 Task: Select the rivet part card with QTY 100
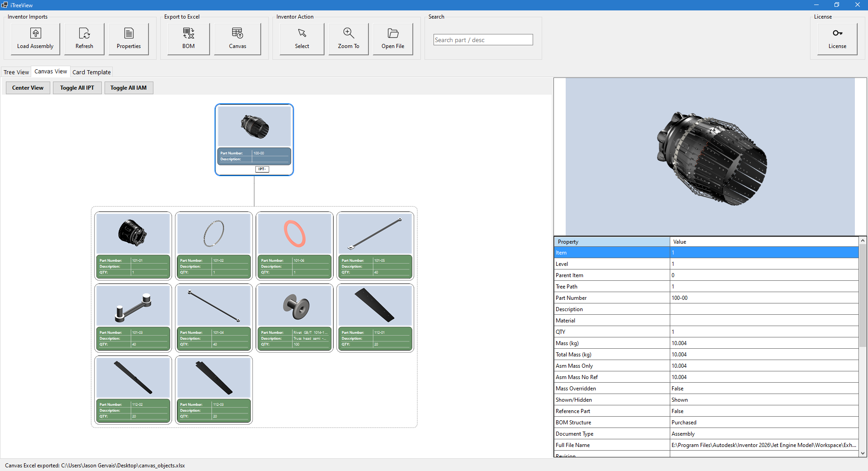(295, 317)
